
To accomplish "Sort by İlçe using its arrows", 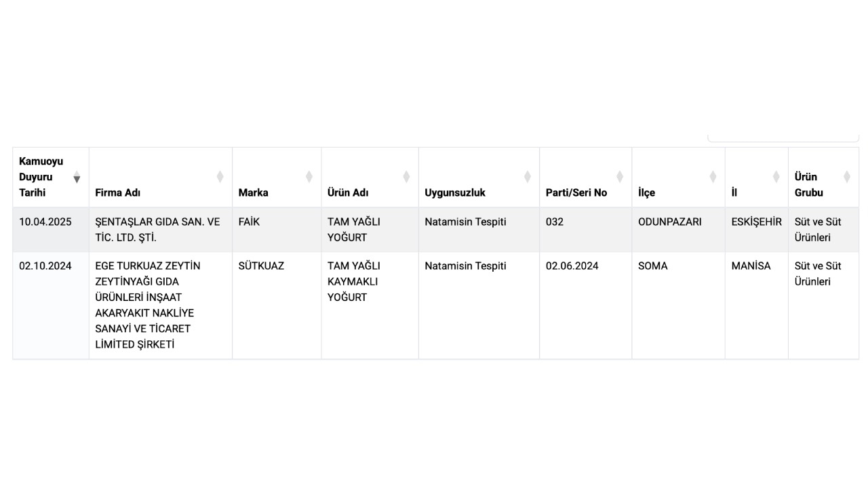I will click(x=713, y=177).
